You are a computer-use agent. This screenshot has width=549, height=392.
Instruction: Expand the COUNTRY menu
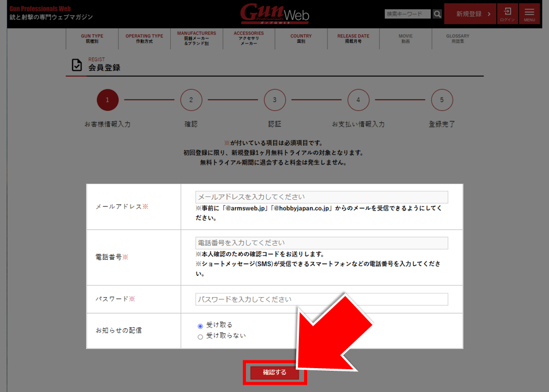pyautogui.click(x=301, y=39)
